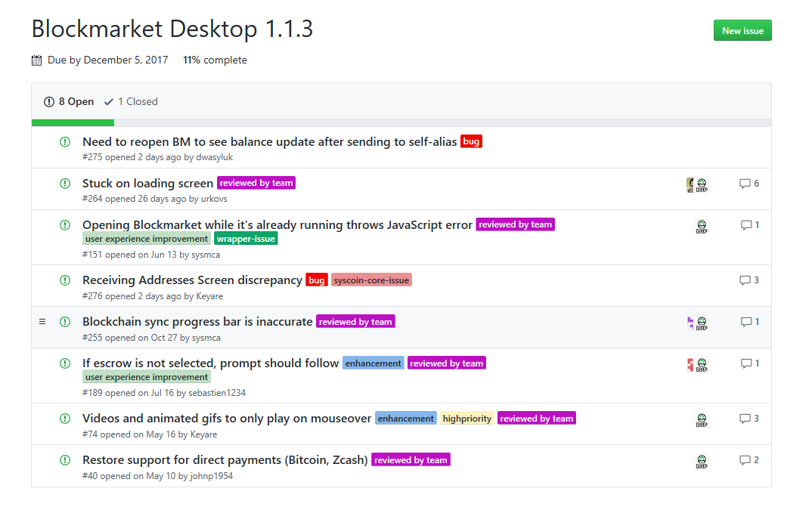Click open-issue icon for Videos and gifs issue
The image size is (812, 507).
(x=65, y=419)
